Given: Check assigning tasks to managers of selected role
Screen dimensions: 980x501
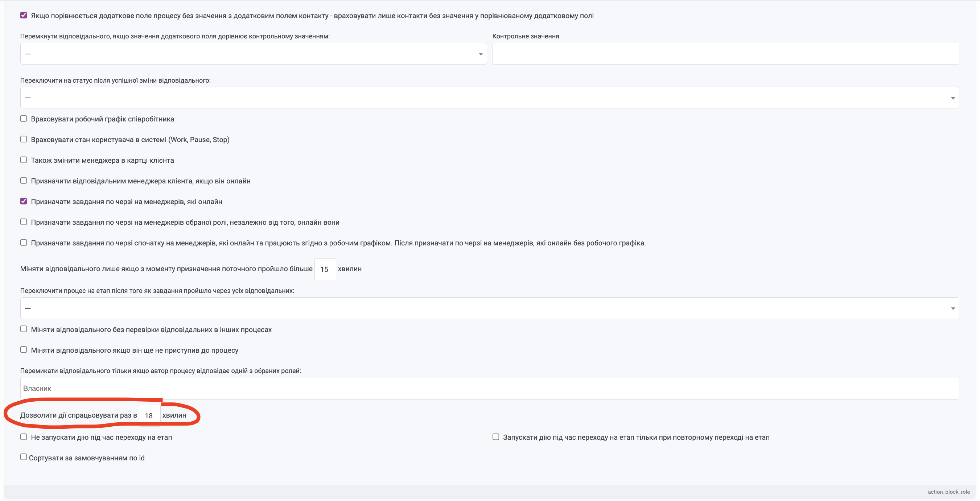Looking at the screenshot, I should coord(24,222).
